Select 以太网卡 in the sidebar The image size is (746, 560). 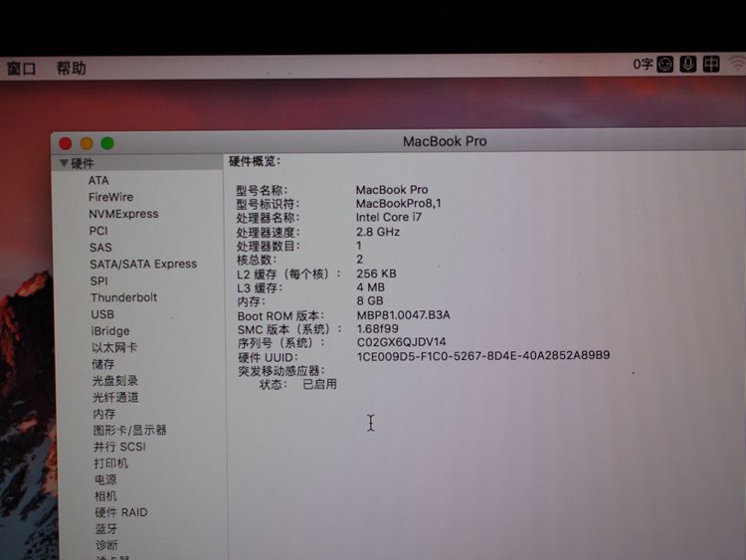pos(114,348)
